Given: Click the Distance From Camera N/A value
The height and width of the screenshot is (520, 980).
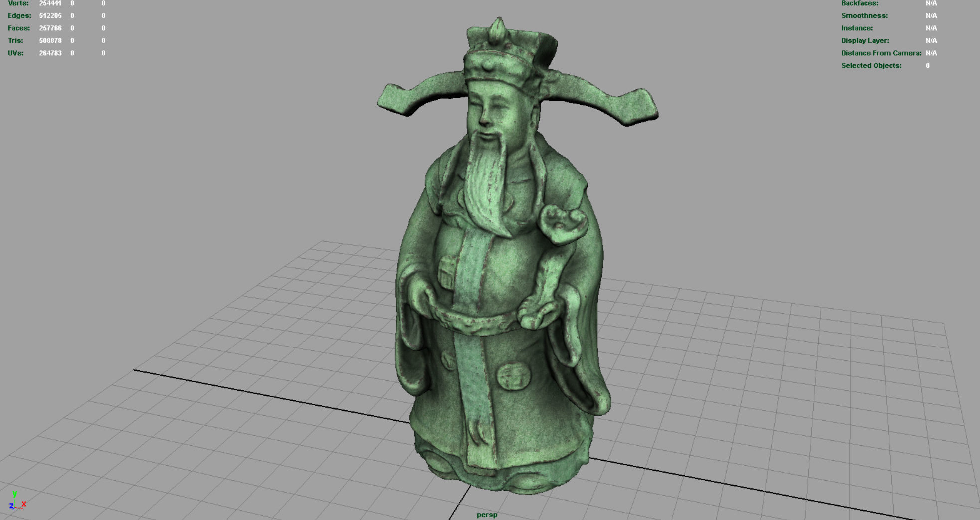Looking at the screenshot, I should coord(931,53).
